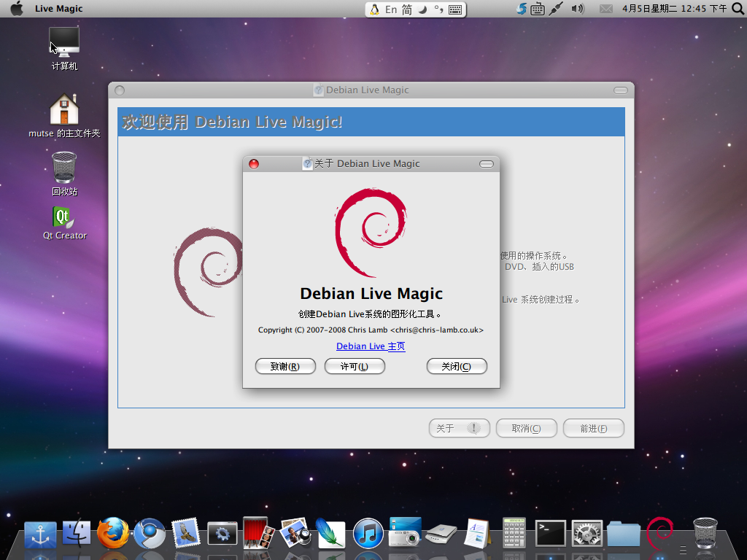Click the pill button on the Debian Live Magic main window
Image resolution: width=747 pixels, height=560 pixels.
click(x=621, y=90)
